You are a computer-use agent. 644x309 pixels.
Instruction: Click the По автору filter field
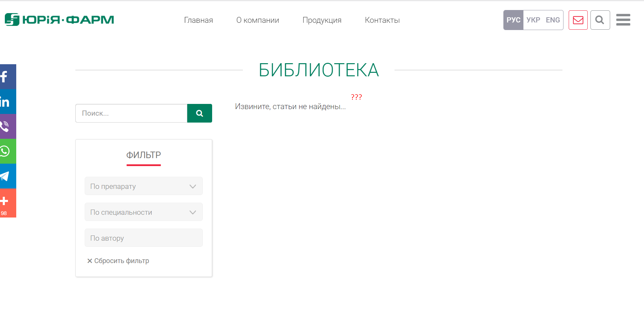click(143, 238)
